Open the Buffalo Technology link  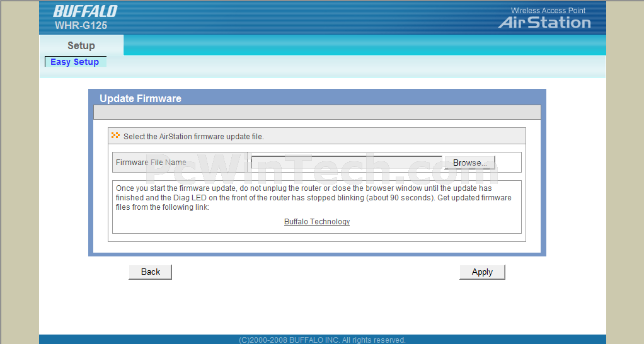click(317, 222)
